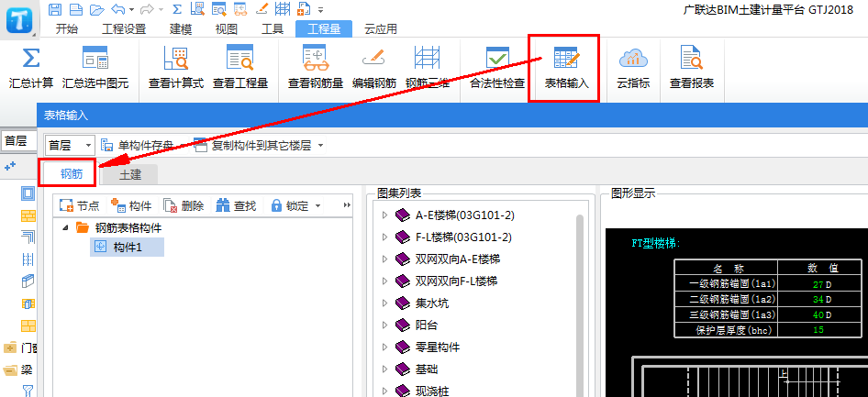Click the Redo arrow icon
Image resolution: width=868 pixels, height=397 pixels.
point(147,9)
